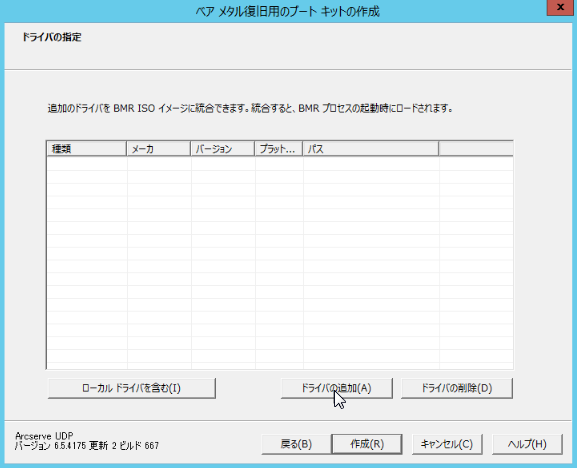Sort by the 種類 column header
Viewport: 577px width, 468px height.
(x=87, y=149)
